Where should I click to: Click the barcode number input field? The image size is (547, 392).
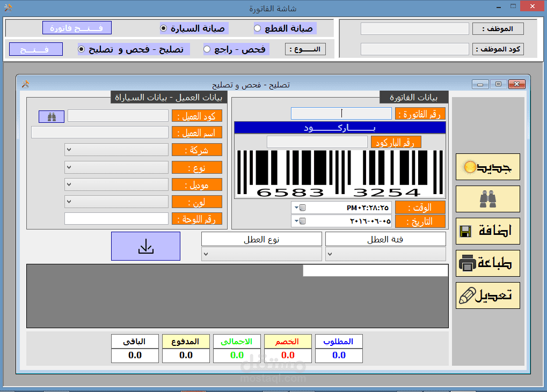tap(317, 142)
